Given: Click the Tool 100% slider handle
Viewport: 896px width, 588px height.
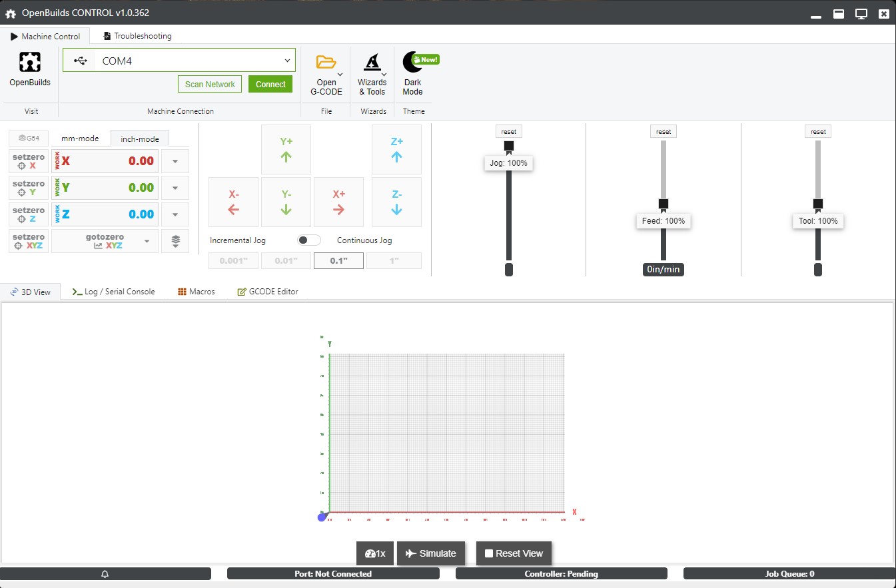Looking at the screenshot, I should pos(818,204).
